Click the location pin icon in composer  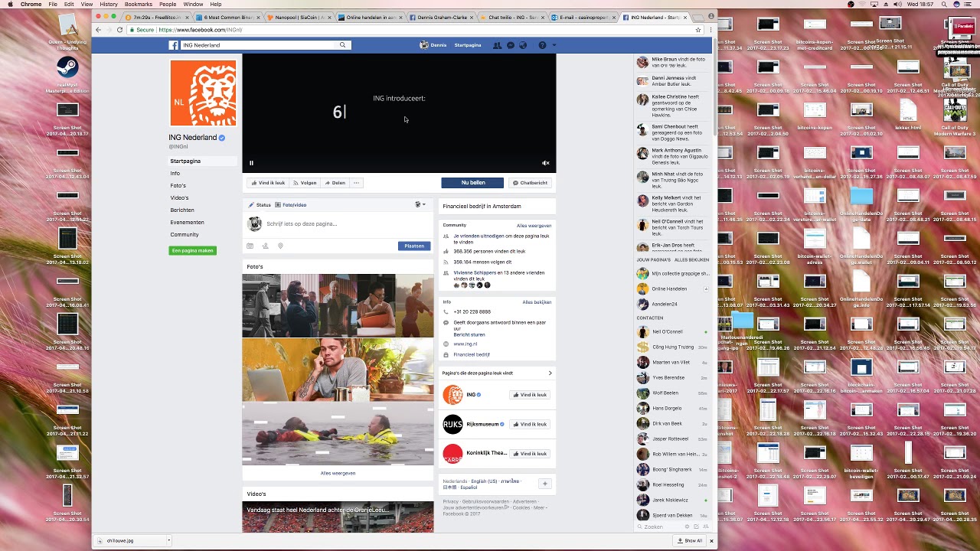click(280, 246)
